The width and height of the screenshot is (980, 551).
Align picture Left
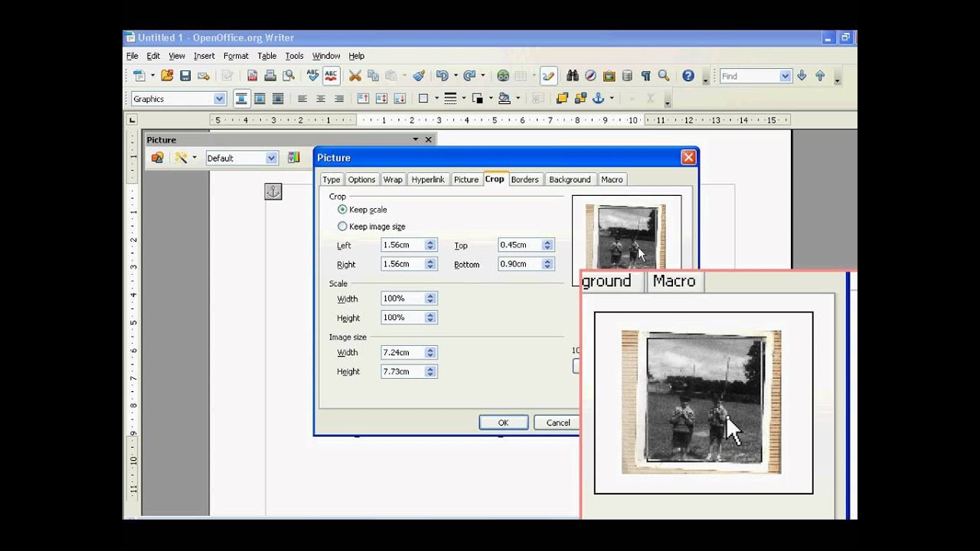click(x=302, y=99)
